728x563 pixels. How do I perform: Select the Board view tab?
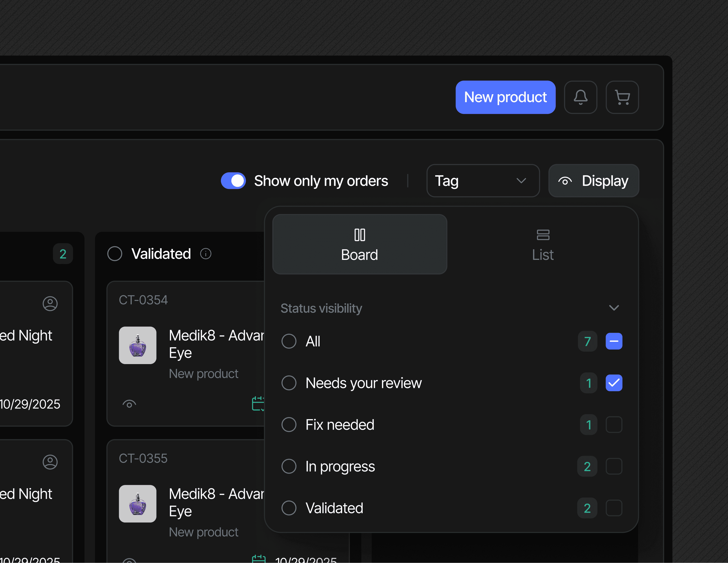(x=360, y=244)
